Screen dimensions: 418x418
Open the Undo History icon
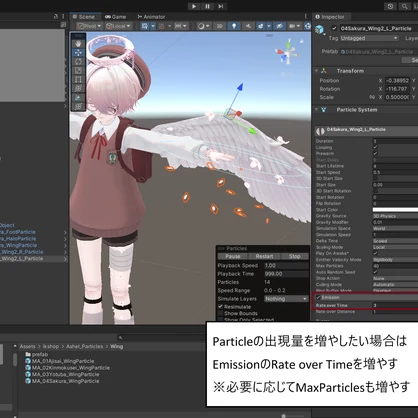point(390,6)
